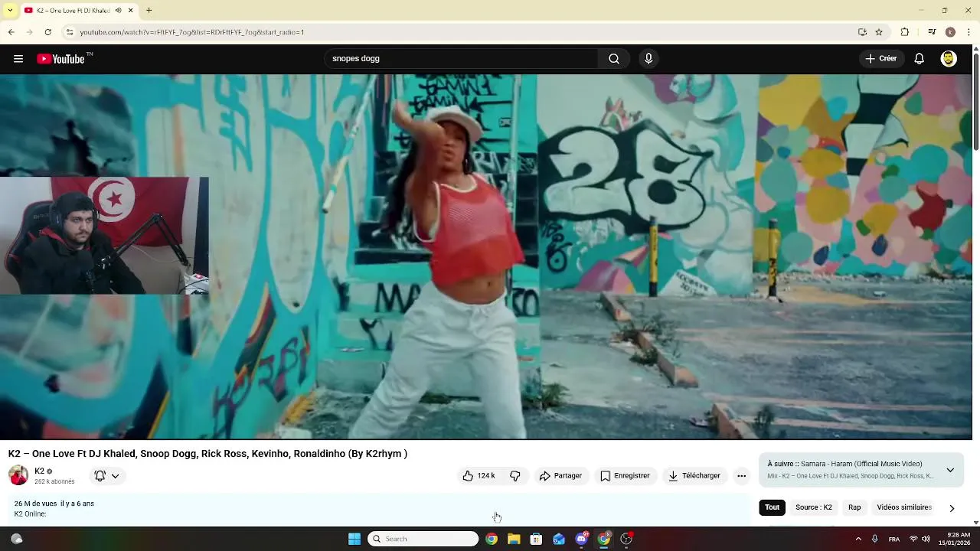The height and width of the screenshot is (551, 980).
Task: Focus the YouTube search box
Action: click(462, 59)
